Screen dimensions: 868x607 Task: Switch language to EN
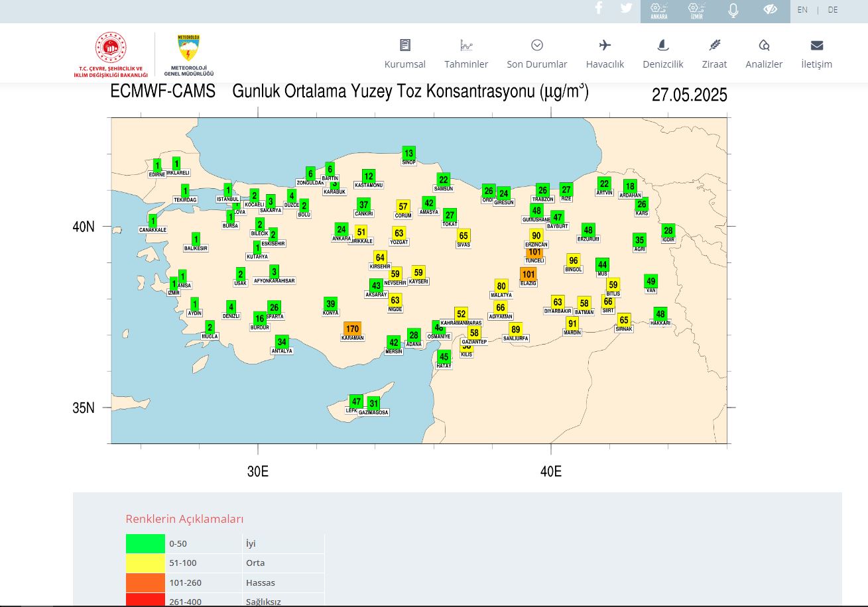[802, 10]
